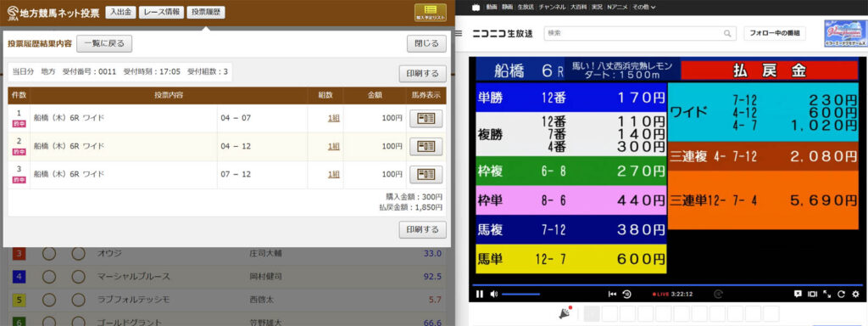Click jockey name 岡村健司
This screenshot has width=868, height=326.
click(x=265, y=277)
